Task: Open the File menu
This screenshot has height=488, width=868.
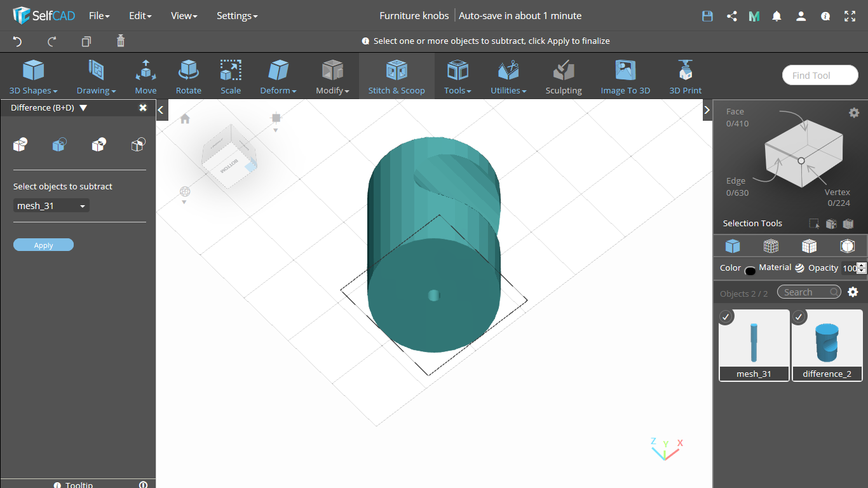Action: 99,16
